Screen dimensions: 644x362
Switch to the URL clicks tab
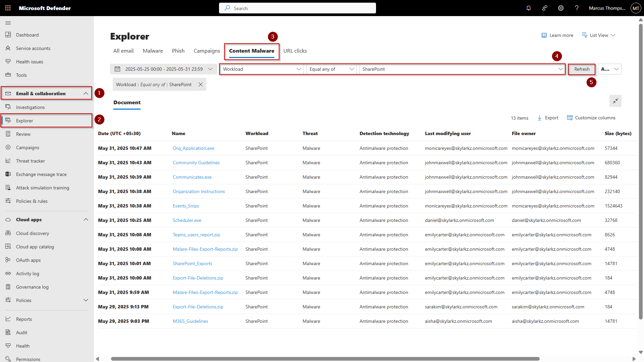(x=295, y=51)
